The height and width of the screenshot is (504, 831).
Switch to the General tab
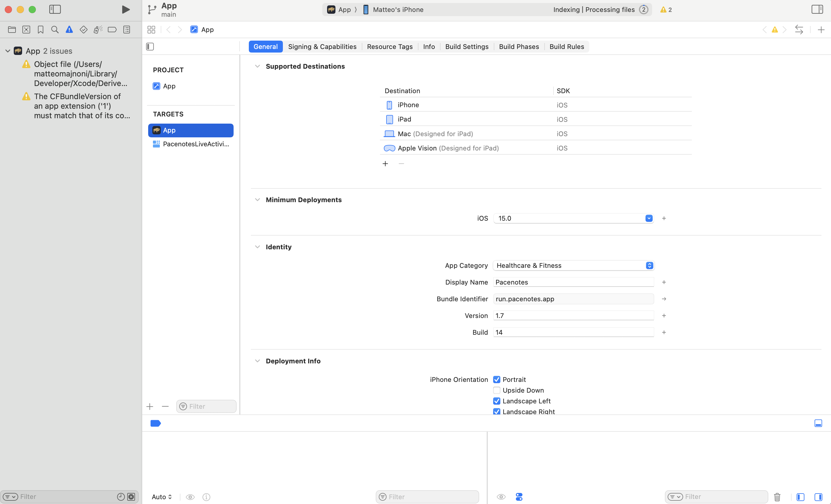(x=266, y=47)
